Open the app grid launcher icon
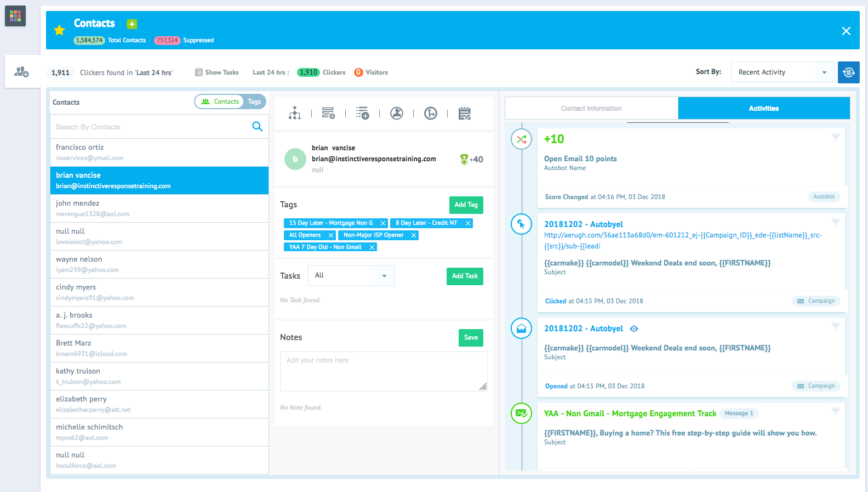Viewport: 868px width, 492px height. [15, 16]
